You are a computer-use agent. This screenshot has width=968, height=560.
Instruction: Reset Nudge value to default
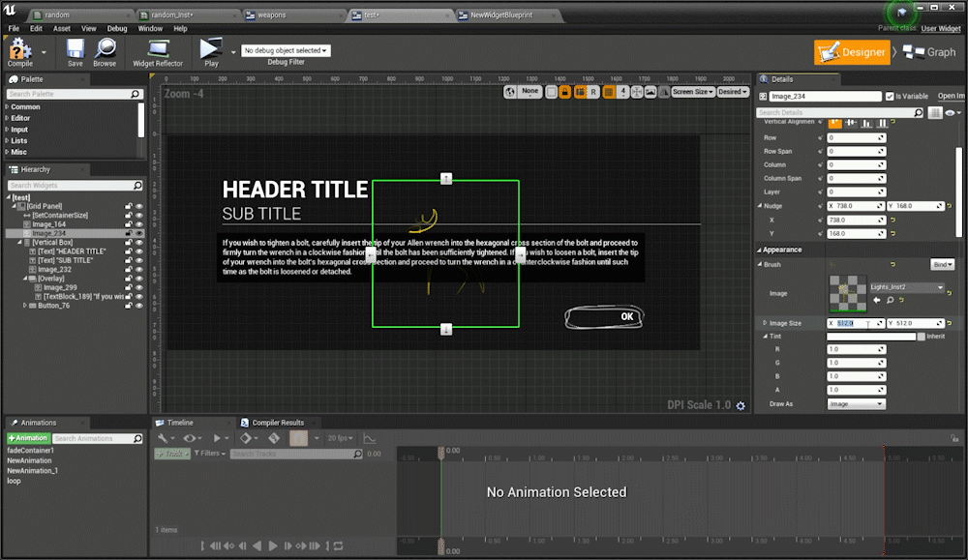click(950, 206)
